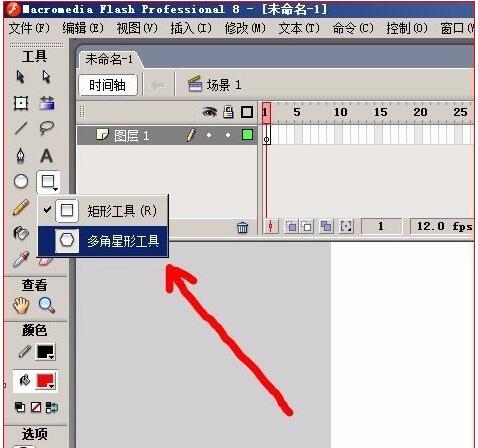Open the 视图(V) menu
This screenshot has width=478, height=448.
pos(137,28)
